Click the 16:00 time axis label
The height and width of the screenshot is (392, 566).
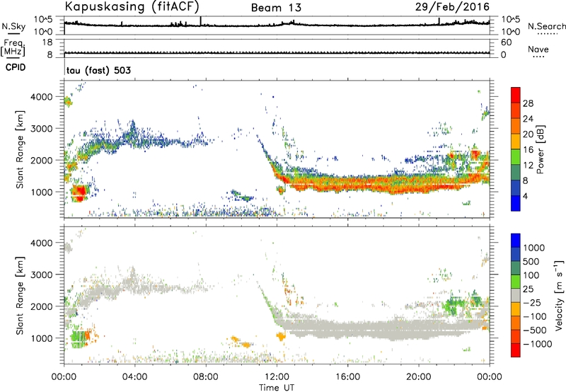click(347, 377)
